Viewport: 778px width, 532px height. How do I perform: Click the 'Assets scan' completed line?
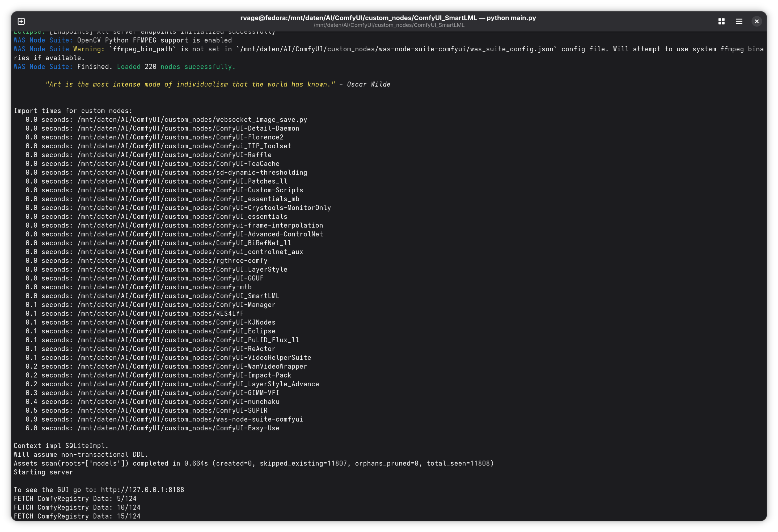pos(254,463)
